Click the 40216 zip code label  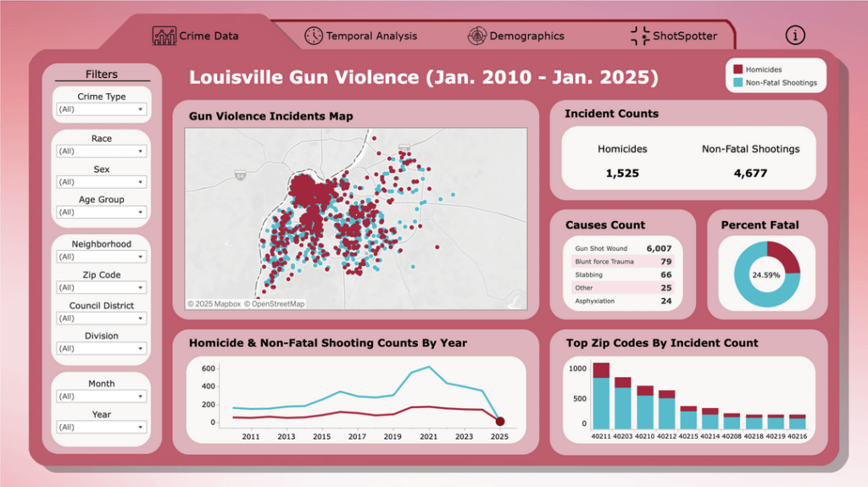click(797, 437)
